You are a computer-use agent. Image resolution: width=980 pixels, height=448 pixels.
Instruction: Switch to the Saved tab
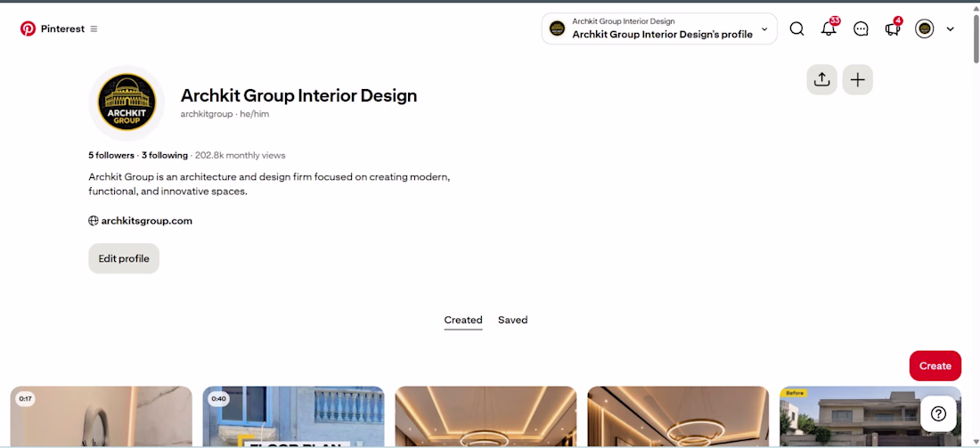pyautogui.click(x=512, y=320)
